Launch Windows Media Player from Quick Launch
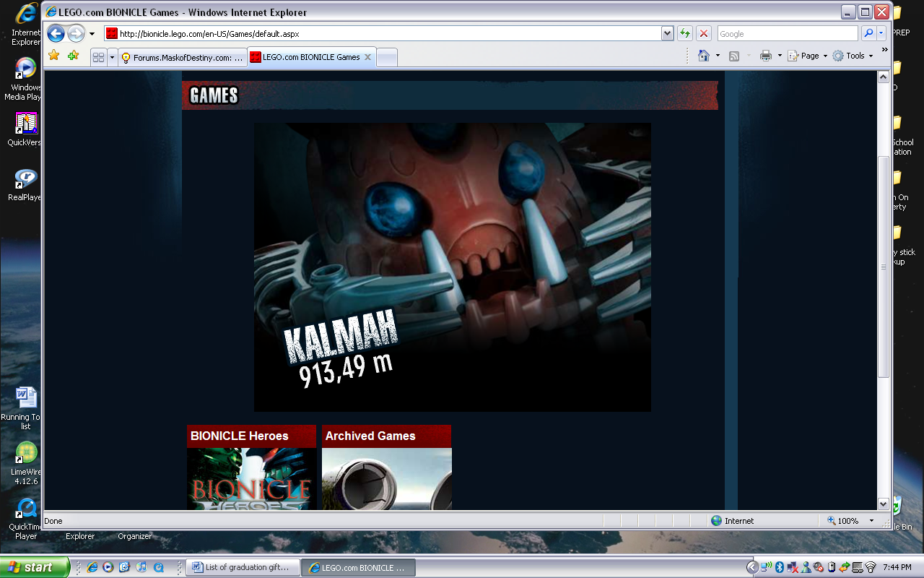 pos(109,568)
